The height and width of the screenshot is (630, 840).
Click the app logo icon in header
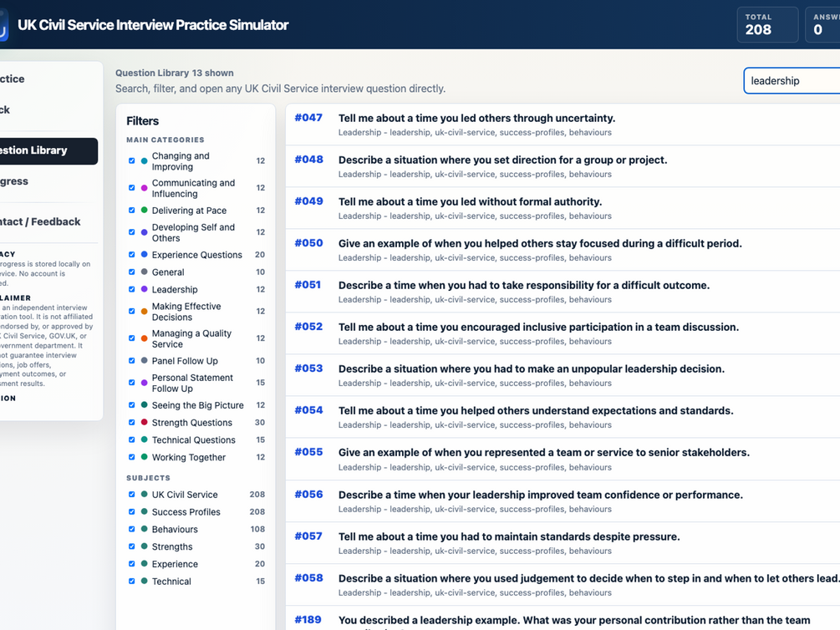3,24
